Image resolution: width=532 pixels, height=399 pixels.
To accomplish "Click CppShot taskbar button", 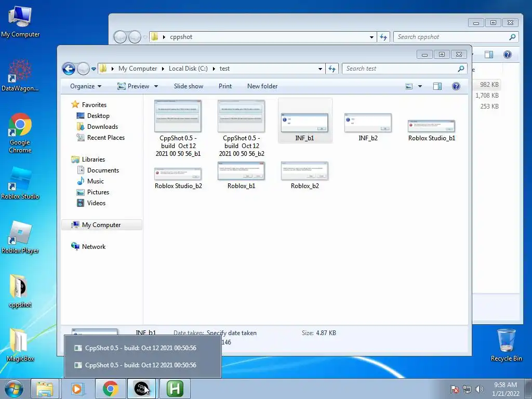I will pos(141,389).
